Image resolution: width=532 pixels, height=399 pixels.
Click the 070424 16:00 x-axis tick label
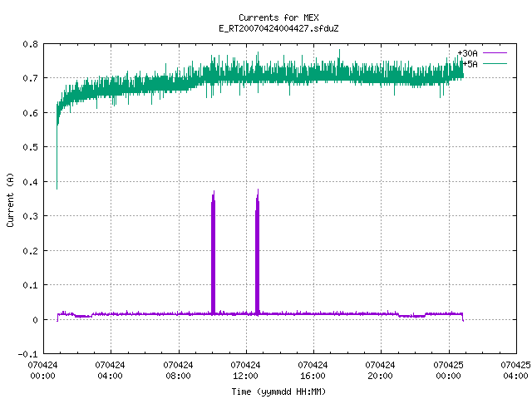313,371
